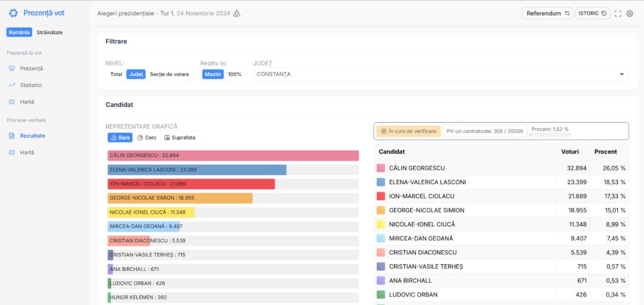Click the ballot icon next to election date
The height and width of the screenshot is (305, 644).
pos(237,13)
